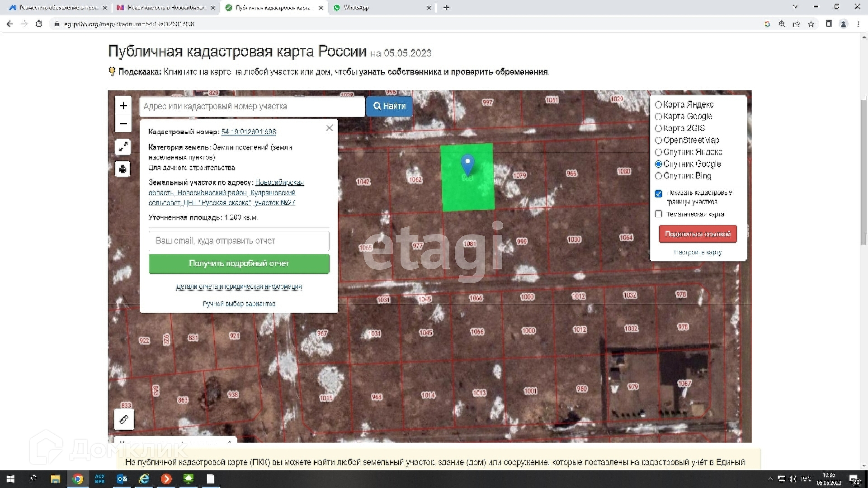Select the Карта Яндекс map option

(659, 105)
